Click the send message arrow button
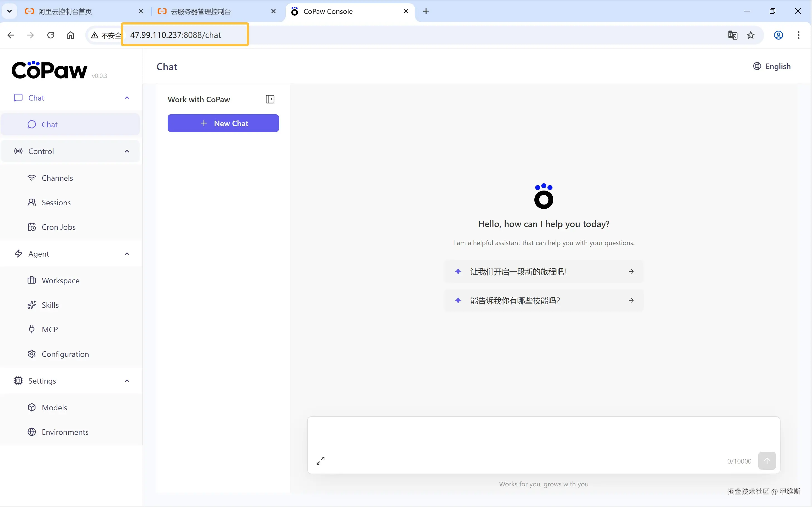 [x=767, y=460]
